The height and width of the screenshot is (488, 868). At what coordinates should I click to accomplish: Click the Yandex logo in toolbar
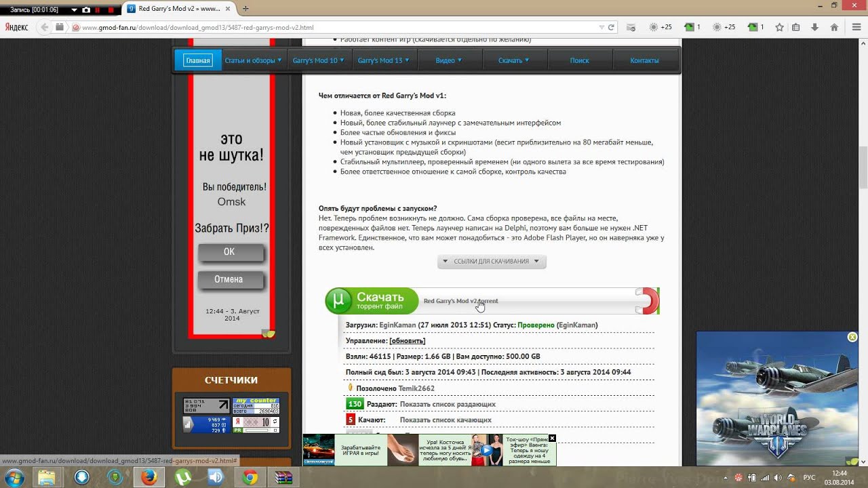[16, 27]
